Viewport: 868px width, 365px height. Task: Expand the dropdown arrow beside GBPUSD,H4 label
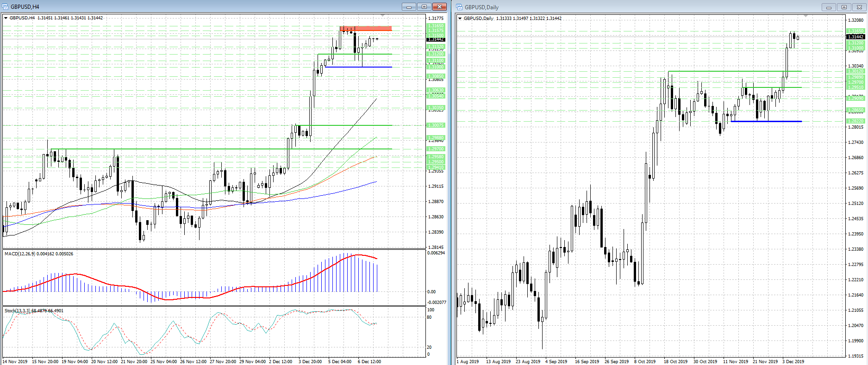coord(6,18)
